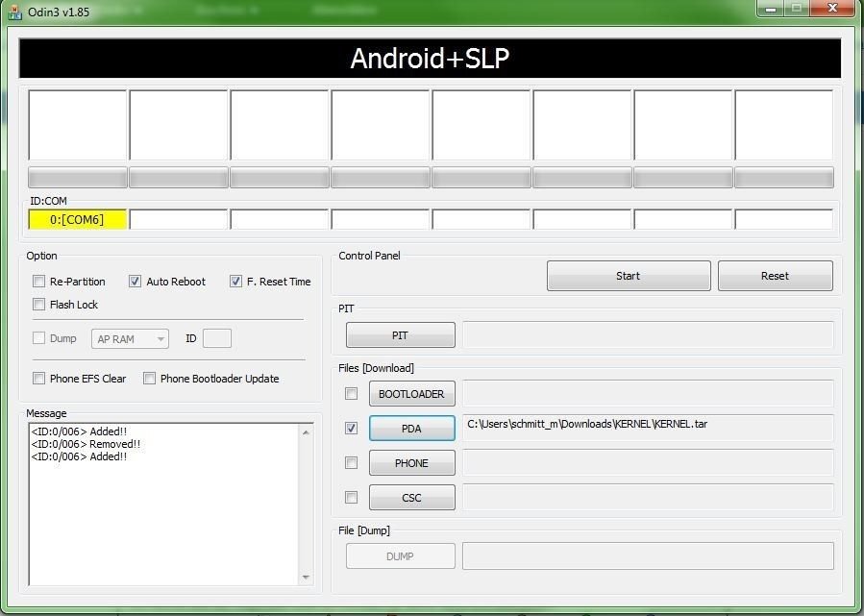The image size is (864, 616).
Task: Maximize the Odin3 window
Action: 796,9
